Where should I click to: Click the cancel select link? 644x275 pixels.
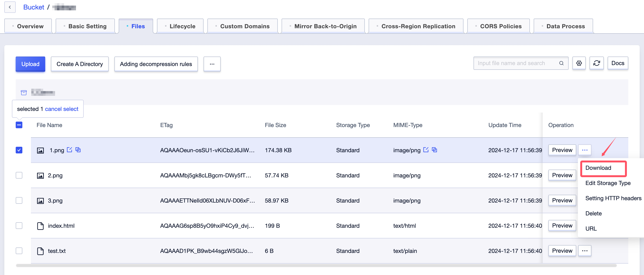click(x=62, y=109)
